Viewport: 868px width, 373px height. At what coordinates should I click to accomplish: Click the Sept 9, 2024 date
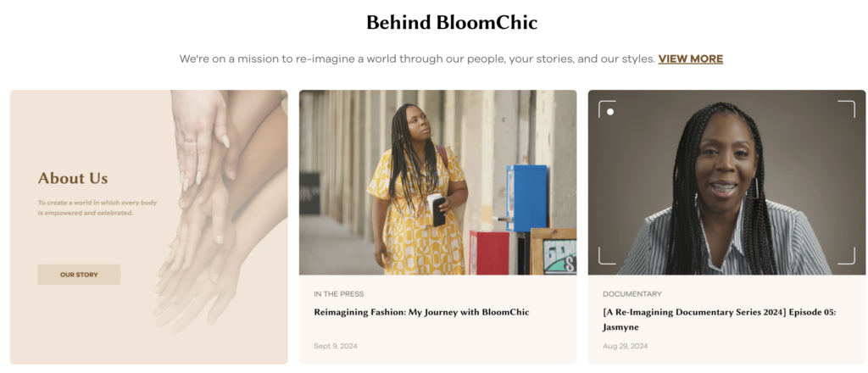336,346
